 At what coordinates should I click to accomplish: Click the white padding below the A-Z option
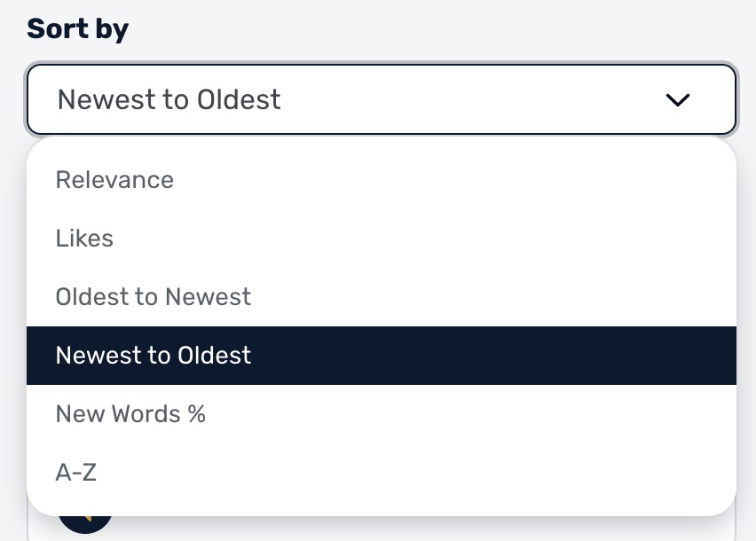pos(382,506)
